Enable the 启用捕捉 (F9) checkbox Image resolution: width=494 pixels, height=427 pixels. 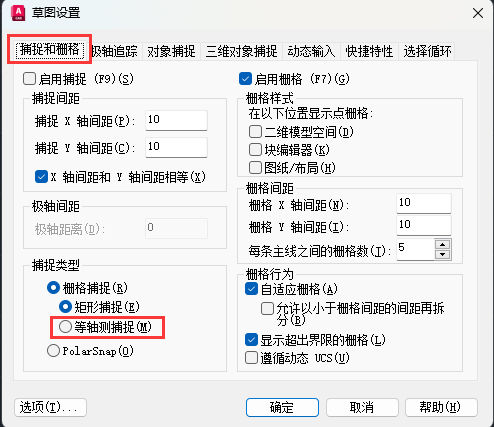click(x=29, y=79)
